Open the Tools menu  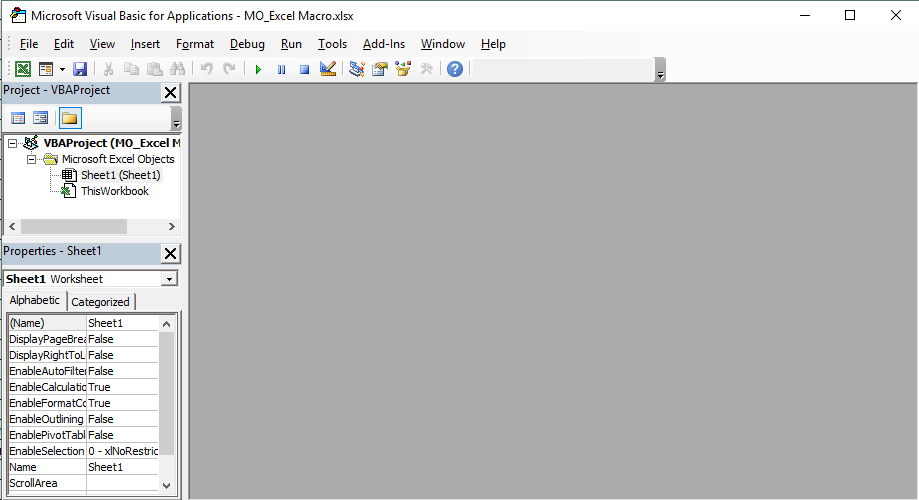click(332, 44)
